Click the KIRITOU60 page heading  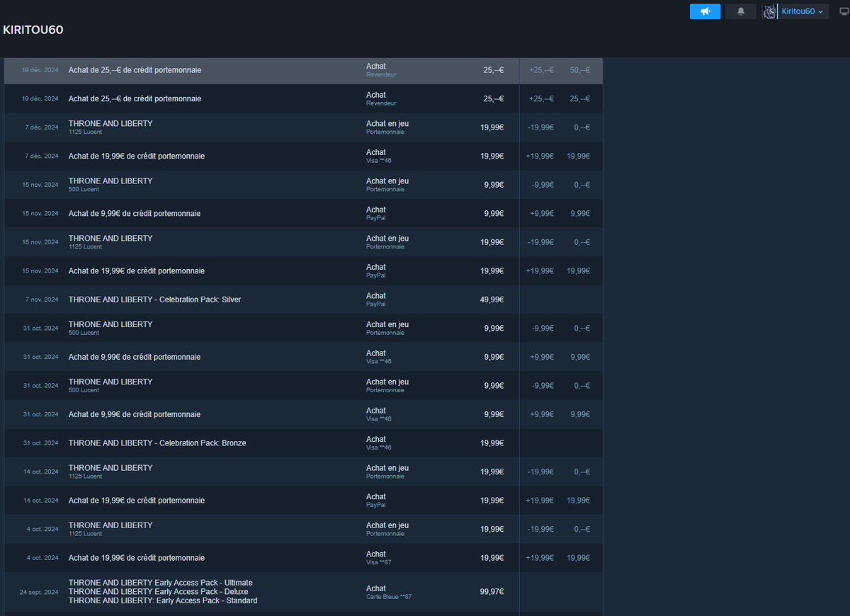pos(33,30)
